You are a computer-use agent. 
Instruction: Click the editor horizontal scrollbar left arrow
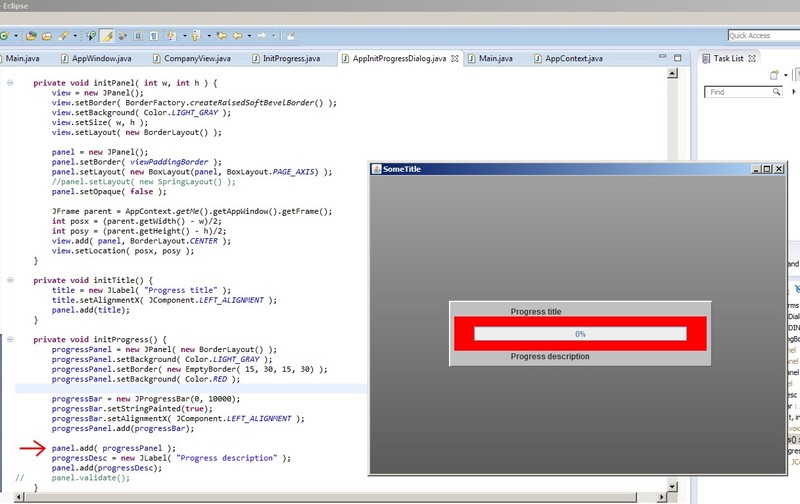tap(19, 496)
